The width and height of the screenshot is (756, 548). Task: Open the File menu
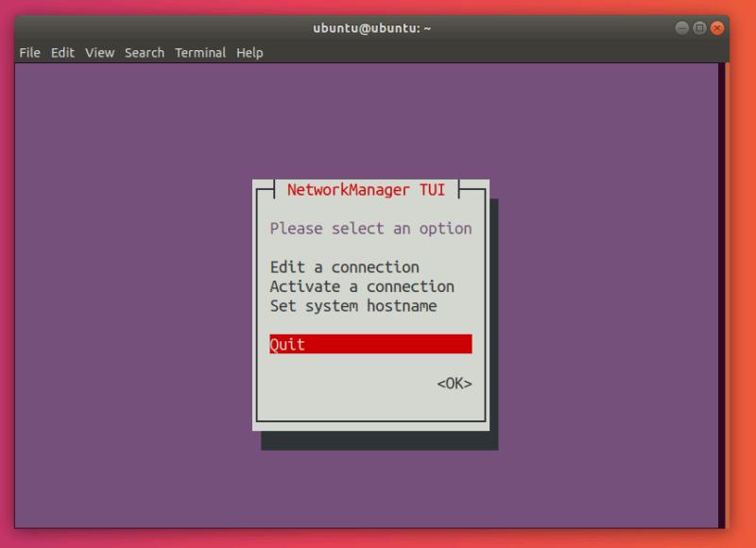tap(28, 53)
